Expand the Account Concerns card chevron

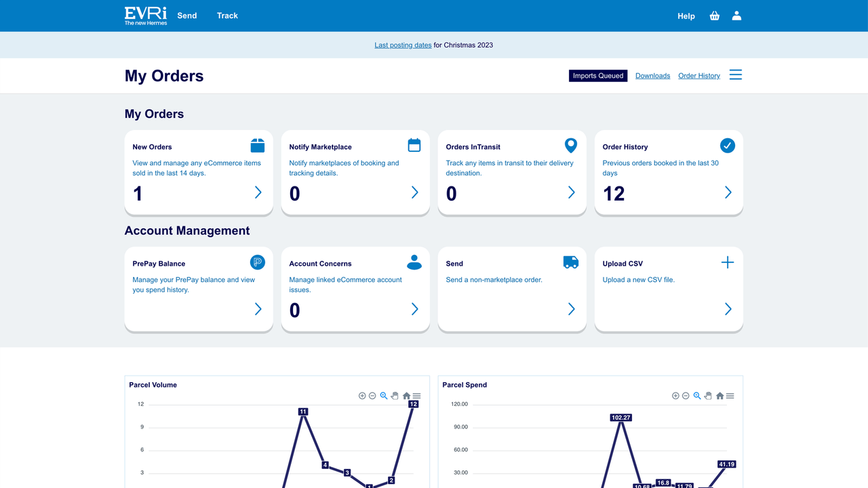[x=414, y=309]
